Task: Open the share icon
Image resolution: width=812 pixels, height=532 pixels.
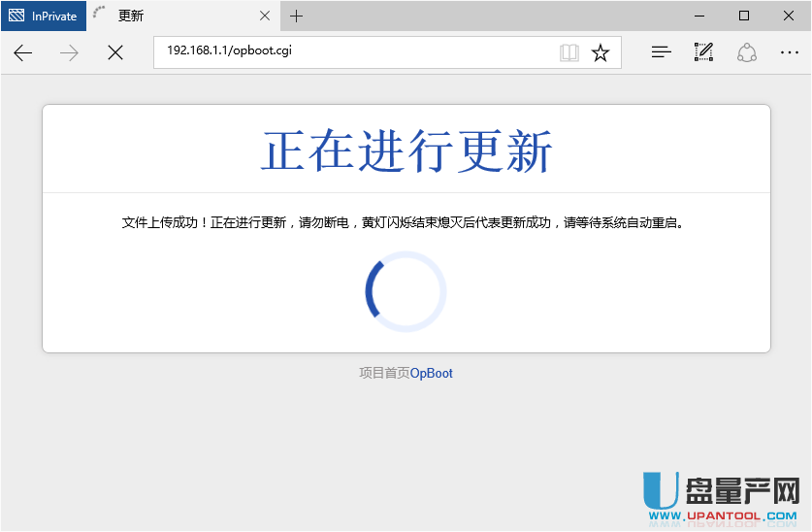Action: pos(746,53)
